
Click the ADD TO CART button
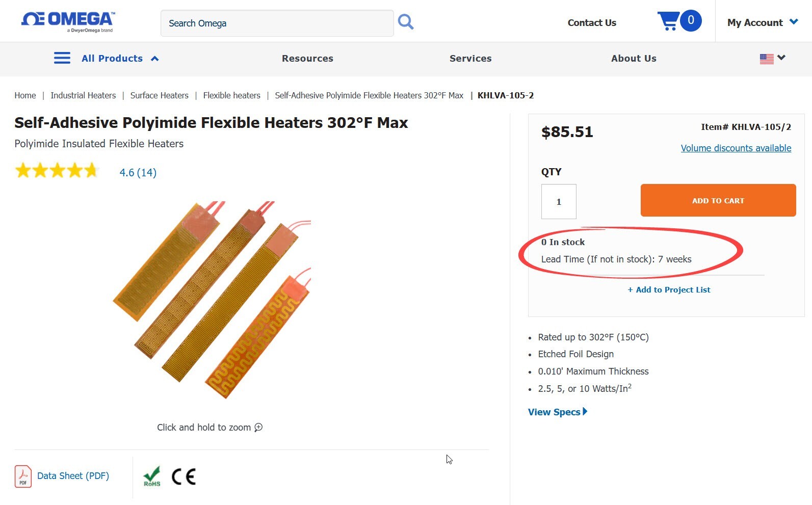718,200
